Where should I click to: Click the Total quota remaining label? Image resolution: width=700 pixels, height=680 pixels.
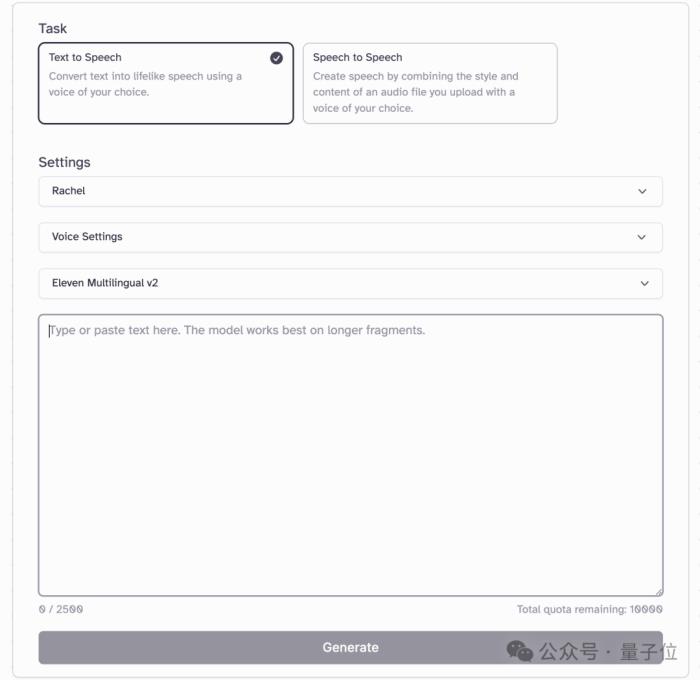coord(589,609)
